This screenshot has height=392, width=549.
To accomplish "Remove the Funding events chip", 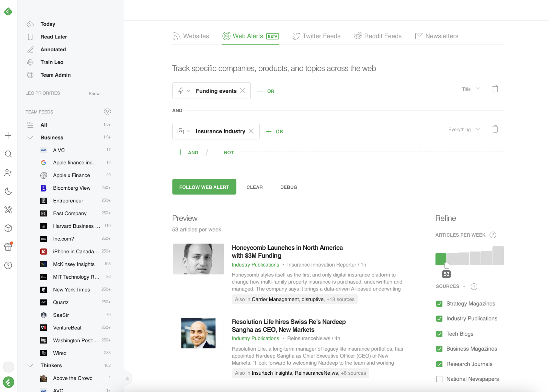I will (243, 91).
